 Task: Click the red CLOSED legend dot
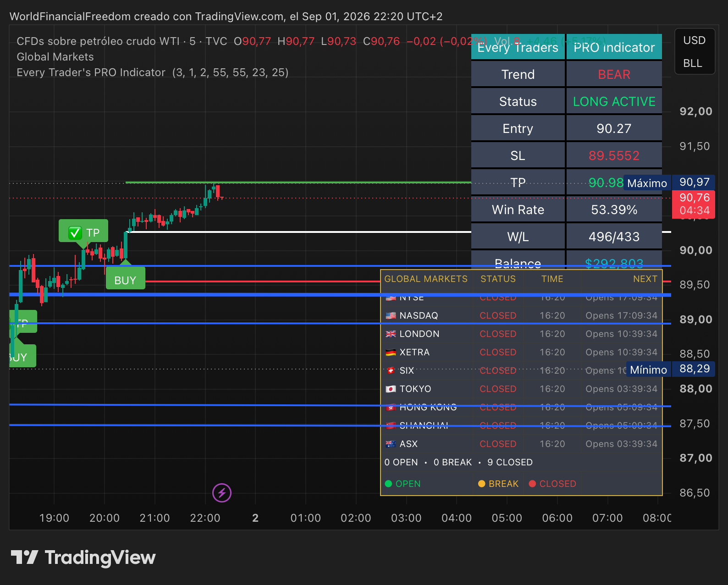click(x=532, y=484)
